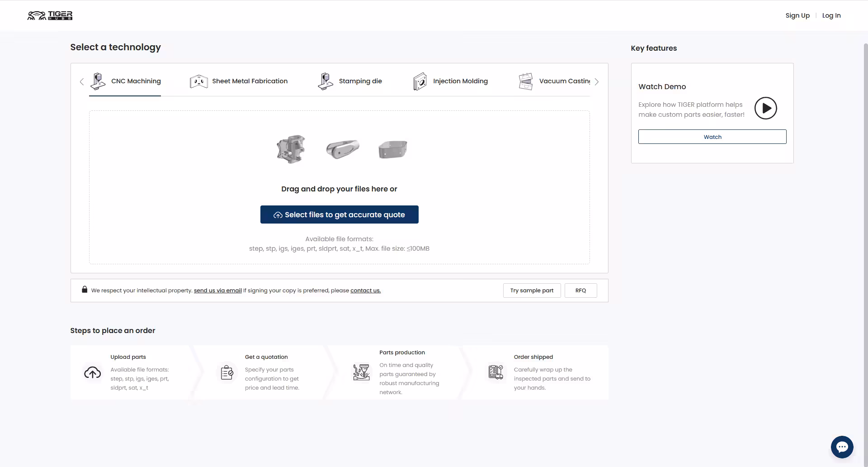The width and height of the screenshot is (868, 467).
Task: Click the 'Select a technology' heading
Action: [116, 47]
